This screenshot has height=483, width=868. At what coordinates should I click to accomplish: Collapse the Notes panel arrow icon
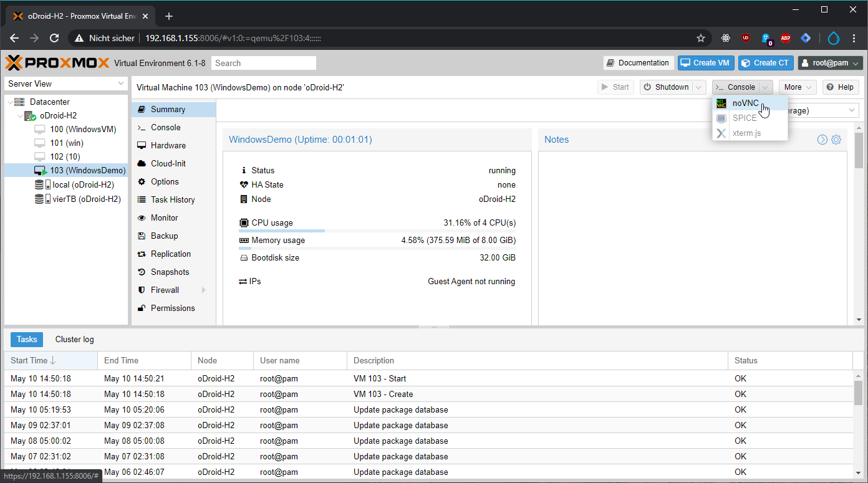(822, 140)
